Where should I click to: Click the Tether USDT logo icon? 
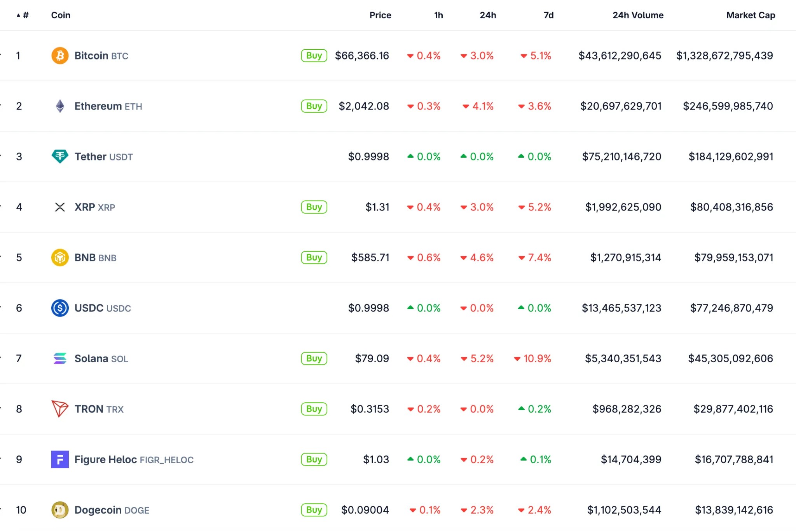pos(60,156)
